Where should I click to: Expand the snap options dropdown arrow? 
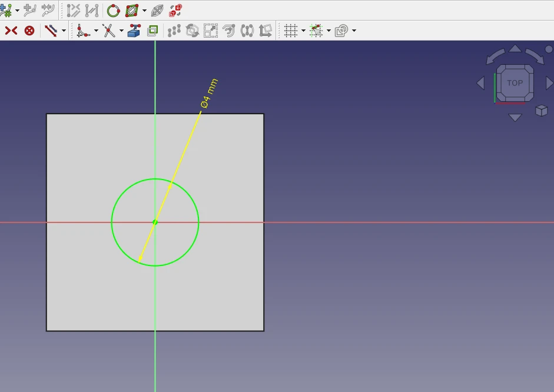pos(329,31)
